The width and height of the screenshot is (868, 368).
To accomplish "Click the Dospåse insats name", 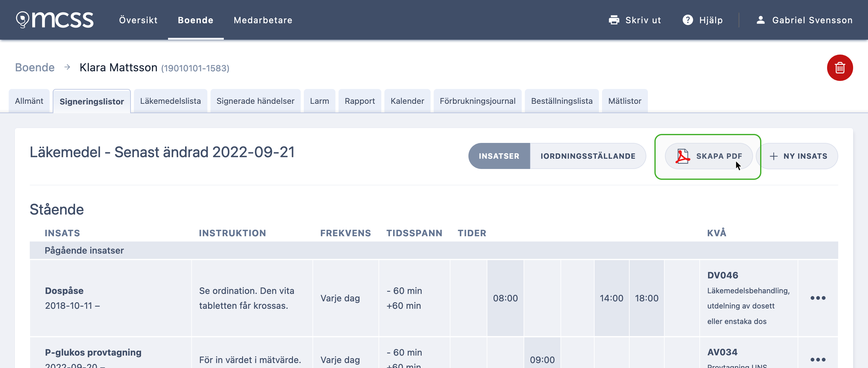I will (64, 290).
